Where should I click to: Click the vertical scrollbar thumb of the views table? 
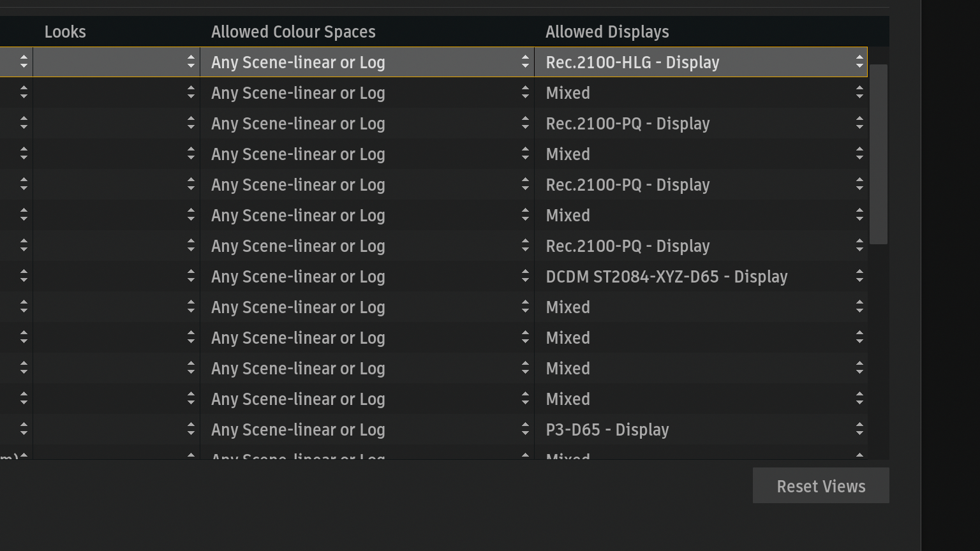pyautogui.click(x=879, y=154)
